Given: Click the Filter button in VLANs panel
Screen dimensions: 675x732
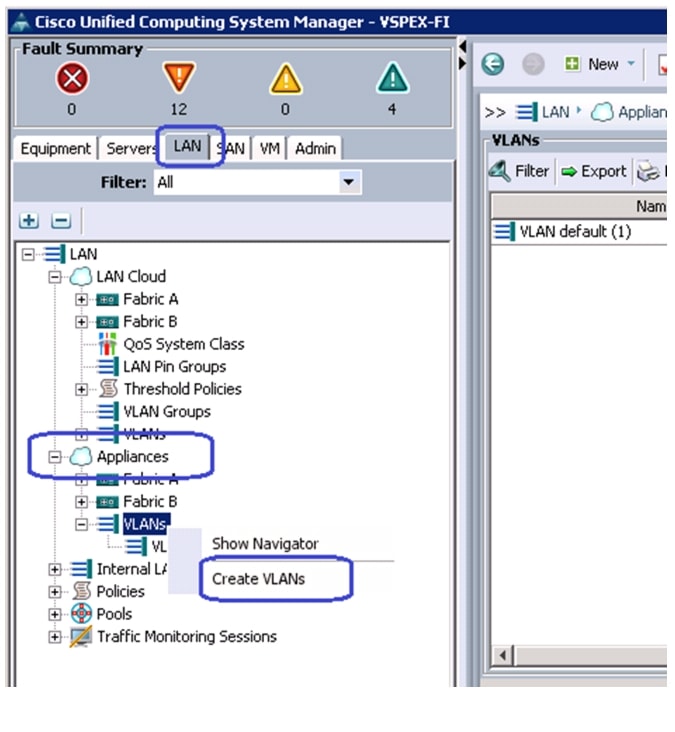Looking at the screenshot, I should (519, 171).
